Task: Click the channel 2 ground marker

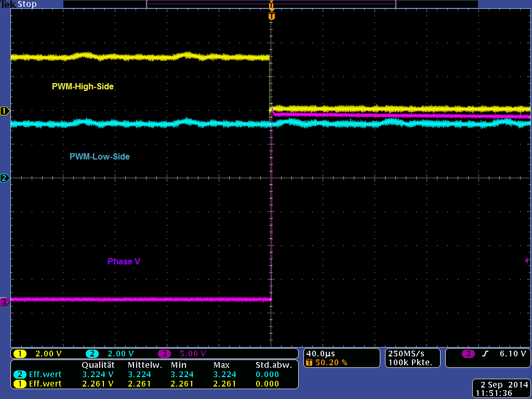Action: 5,178
